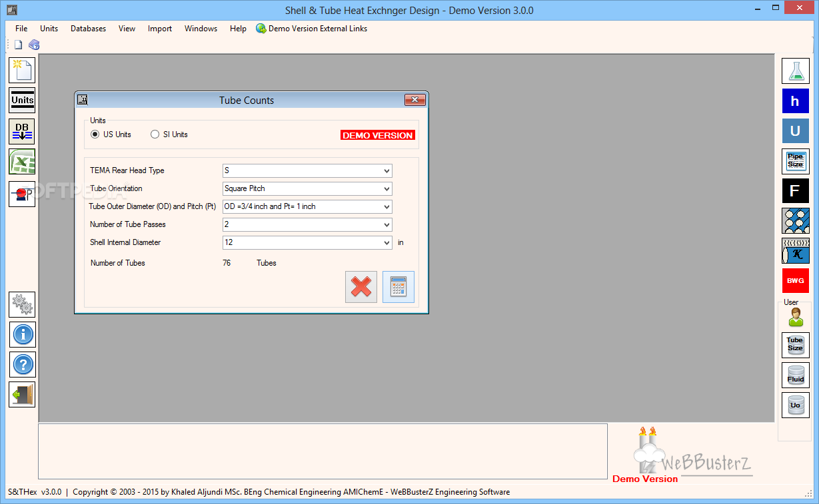
Task: Click the '76' number of tubes value
Action: point(227,263)
